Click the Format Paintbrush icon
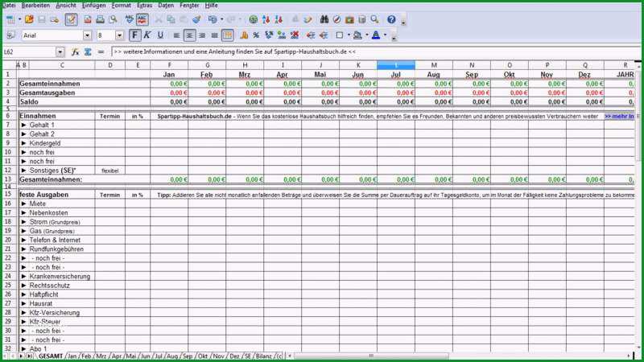Screen dimensions: 644x362 coord(196,19)
